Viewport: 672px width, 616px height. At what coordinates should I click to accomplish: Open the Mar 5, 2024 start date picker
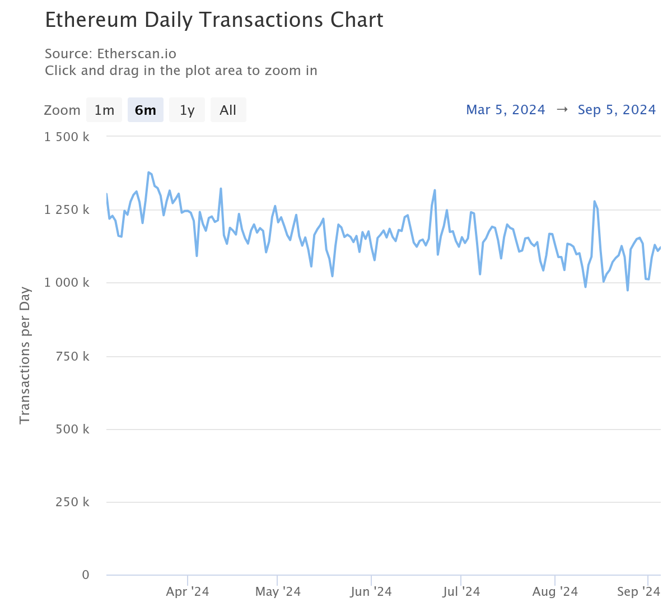click(505, 109)
